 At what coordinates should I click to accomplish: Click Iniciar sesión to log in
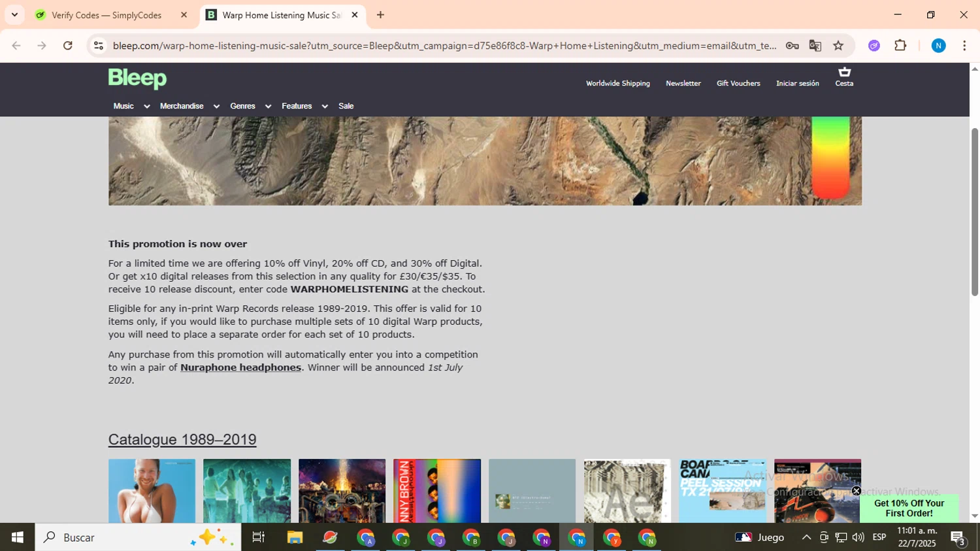[797, 83]
